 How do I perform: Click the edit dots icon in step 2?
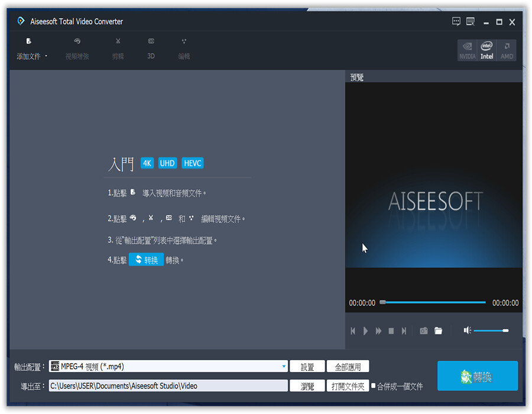coord(192,218)
